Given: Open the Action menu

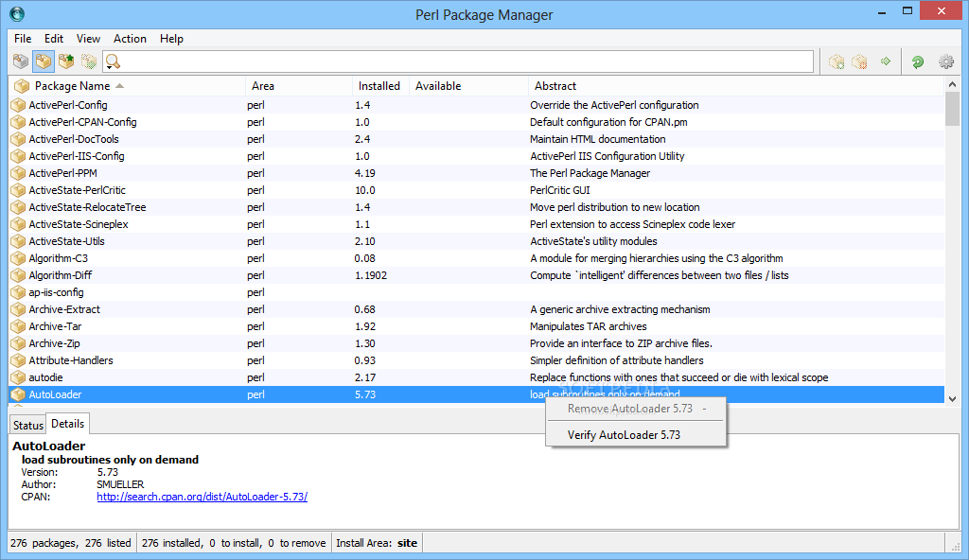Looking at the screenshot, I should 130,39.
